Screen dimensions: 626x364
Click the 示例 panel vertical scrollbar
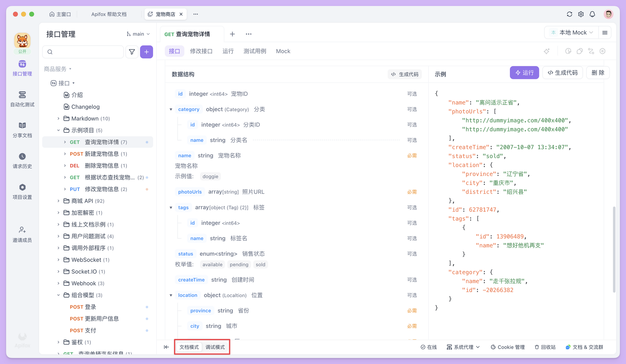tap(614, 249)
